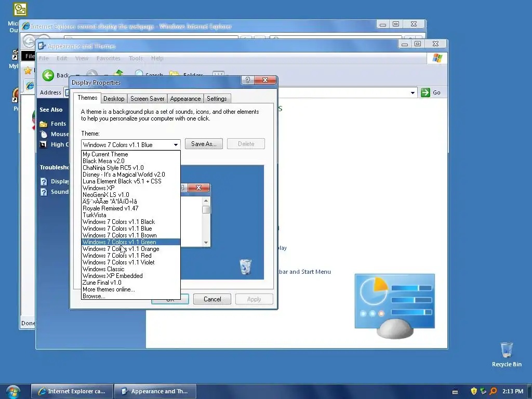
Task: Expand the Address bar dropdown
Action: pos(413,92)
